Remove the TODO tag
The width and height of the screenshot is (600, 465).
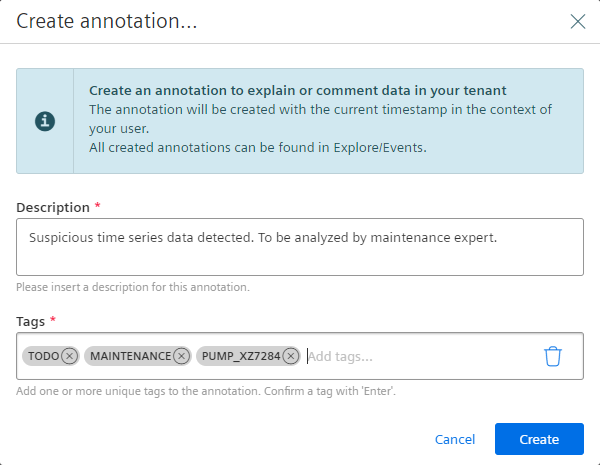point(69,356)
